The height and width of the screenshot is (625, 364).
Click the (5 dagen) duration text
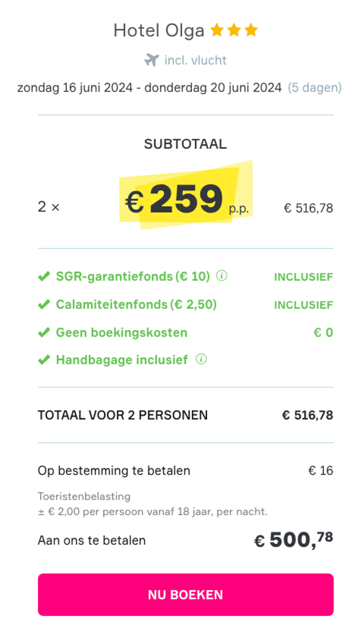point(314,88)
